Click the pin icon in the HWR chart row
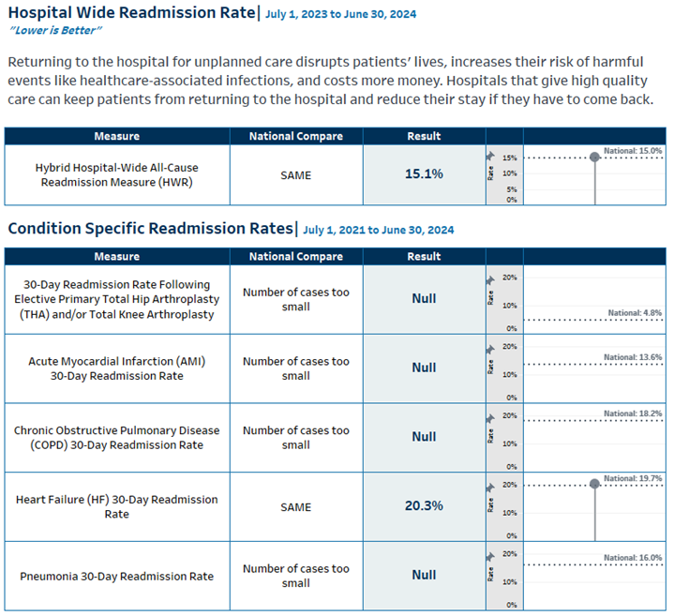Viewport: 674px width, 616px height. point(489,155)
